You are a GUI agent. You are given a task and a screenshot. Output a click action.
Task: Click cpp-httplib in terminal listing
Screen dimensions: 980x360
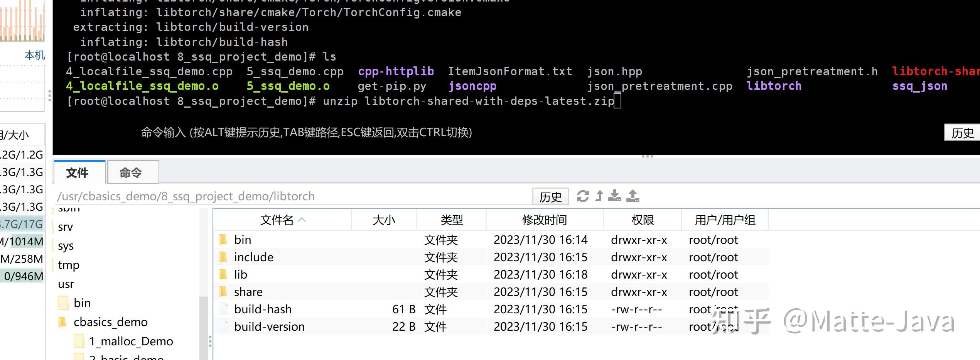(396, 71)
